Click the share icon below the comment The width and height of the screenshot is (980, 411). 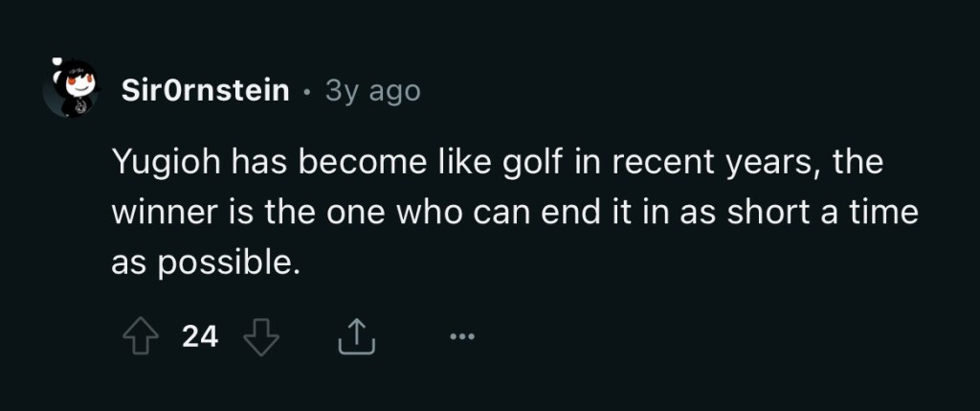tap(354, 335)
